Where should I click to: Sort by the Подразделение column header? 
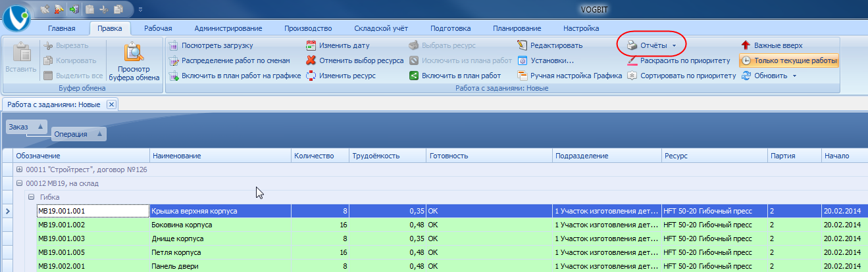coord(607,156)
